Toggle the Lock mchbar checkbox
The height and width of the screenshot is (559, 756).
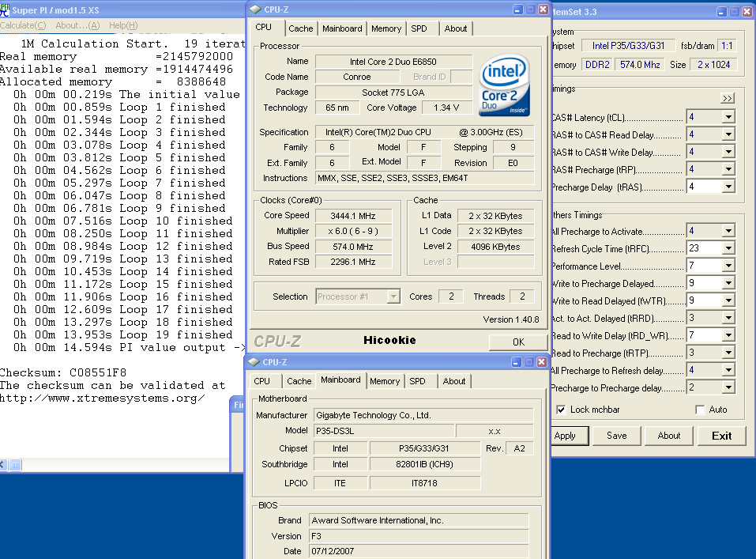click(561, 410)
